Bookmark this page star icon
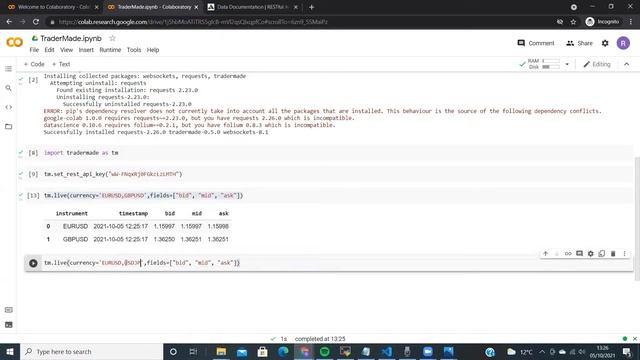 point(573,22)
